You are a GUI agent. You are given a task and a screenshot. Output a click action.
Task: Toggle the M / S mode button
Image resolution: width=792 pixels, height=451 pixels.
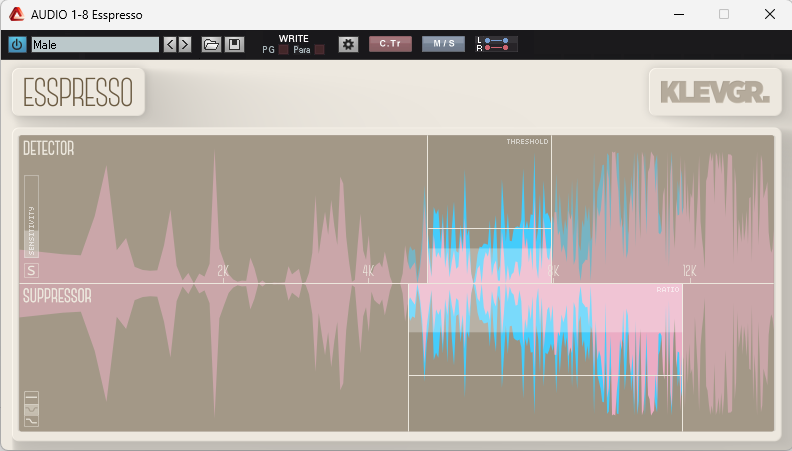pos(443,44)
